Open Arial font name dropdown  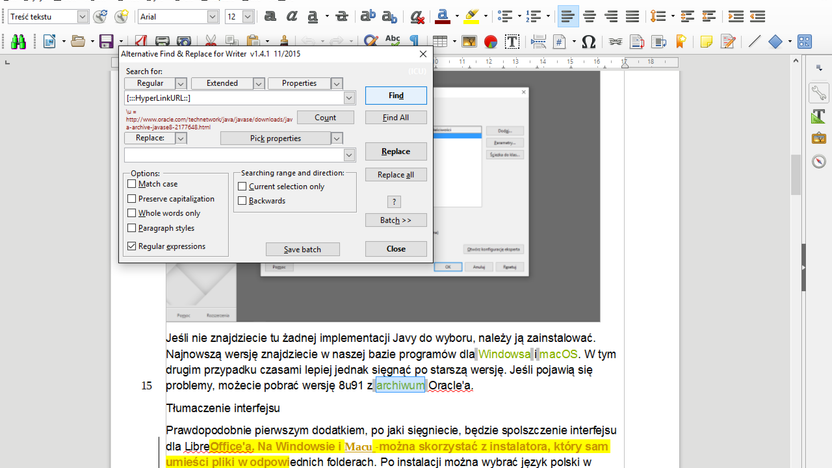[x=212, y=16]
